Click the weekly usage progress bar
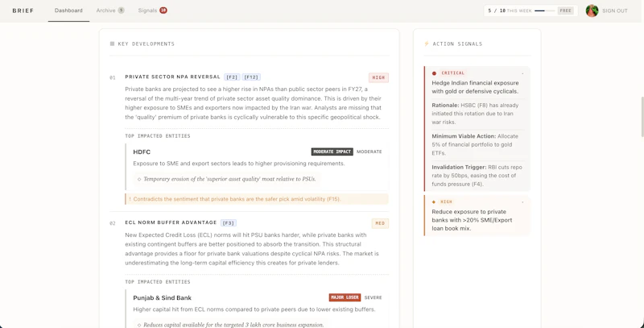644x328 pixels. (545, 10)
